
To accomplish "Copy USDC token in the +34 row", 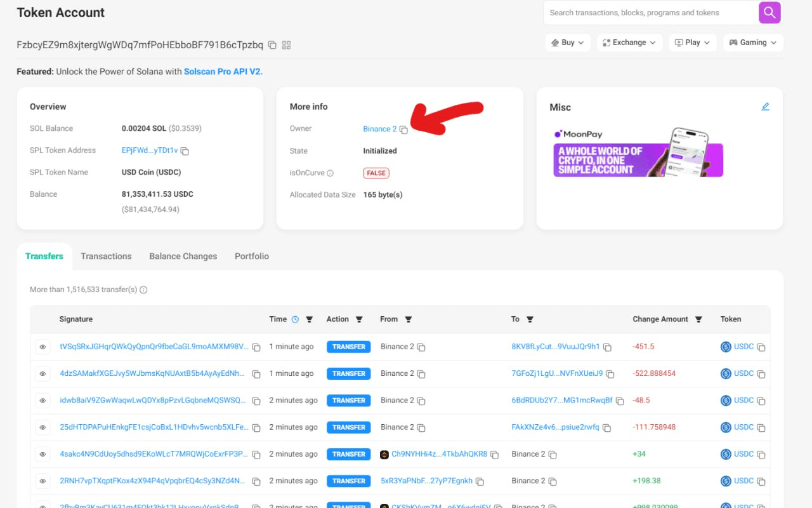I will 761,455.
